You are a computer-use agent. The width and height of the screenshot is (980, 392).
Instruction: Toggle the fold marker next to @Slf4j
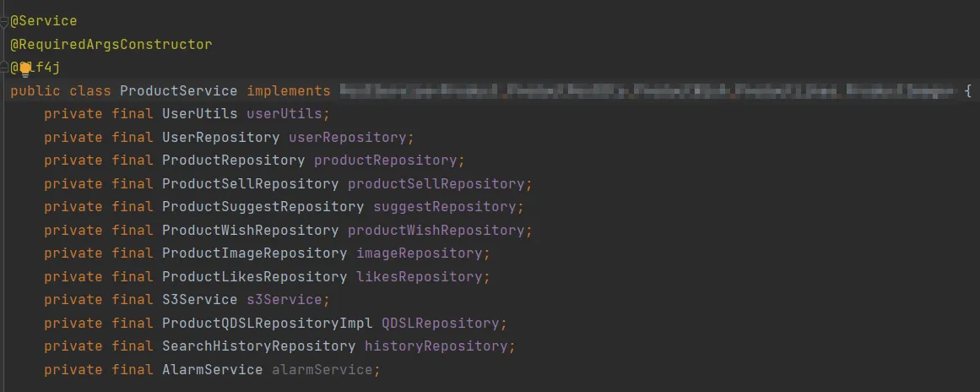pos(4,67)
